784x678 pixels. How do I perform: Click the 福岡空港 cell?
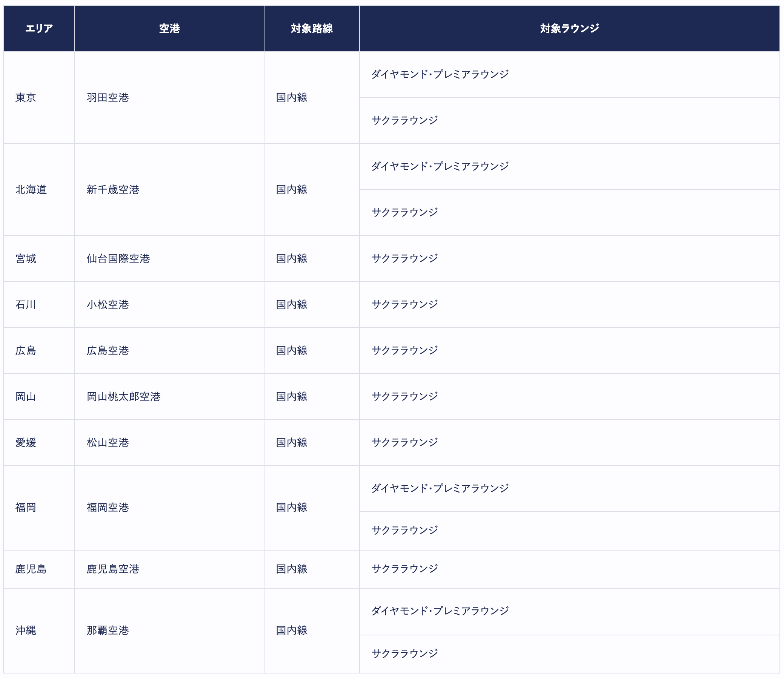tap(108, 508)
